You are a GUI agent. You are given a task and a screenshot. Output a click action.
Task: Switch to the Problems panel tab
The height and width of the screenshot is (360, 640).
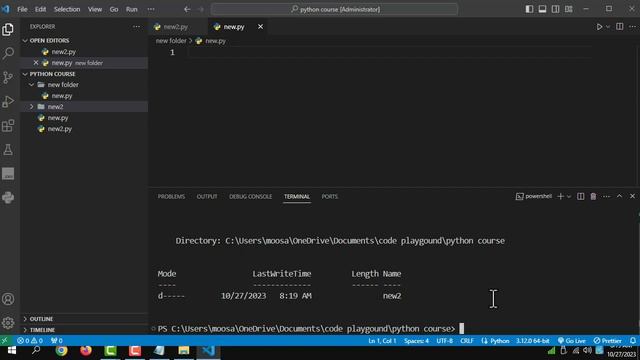171,196
